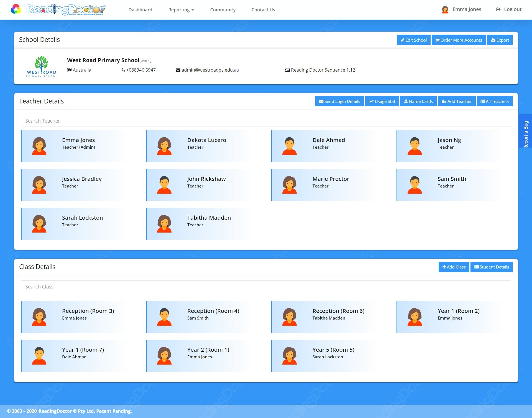Screen dimensions: 532x418
Task: Open the Report a Bug side tab
Action: pyautogui.click(x=526, y=131)
